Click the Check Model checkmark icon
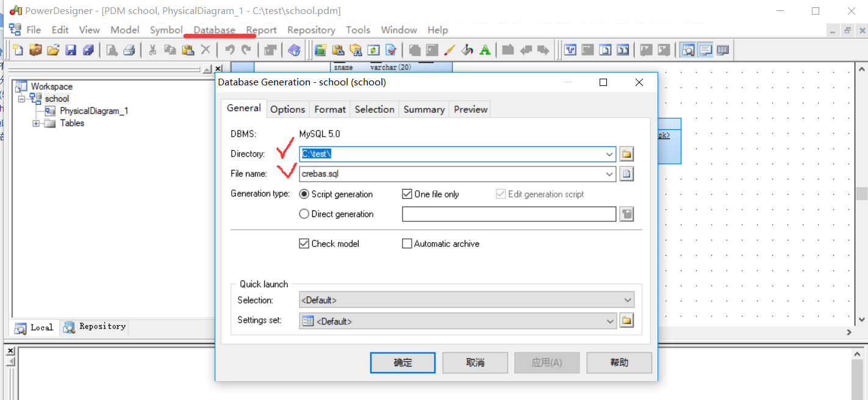Viewport: 868px width, 400px height. click(x=391, y=50)
